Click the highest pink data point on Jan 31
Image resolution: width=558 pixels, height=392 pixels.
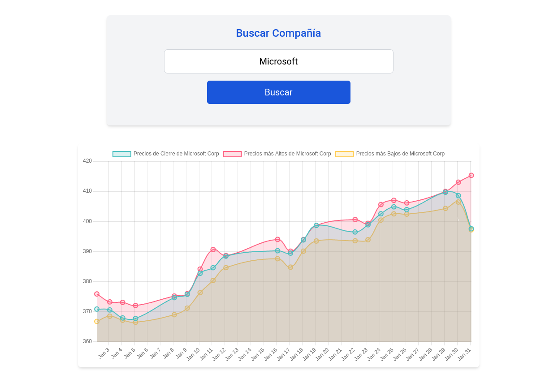tap(471, 176)
